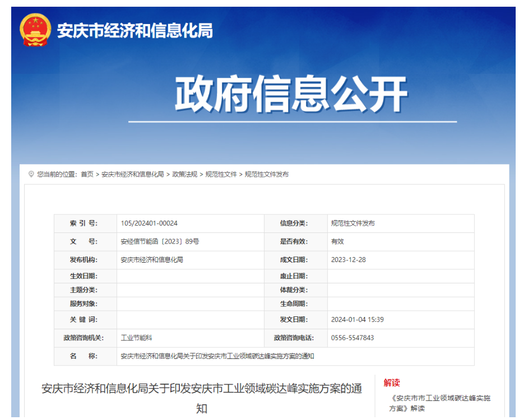This screenshot has height=420, width=528.
Task: Click the document name in the 名称 row
Action: (x=217, y=356)
